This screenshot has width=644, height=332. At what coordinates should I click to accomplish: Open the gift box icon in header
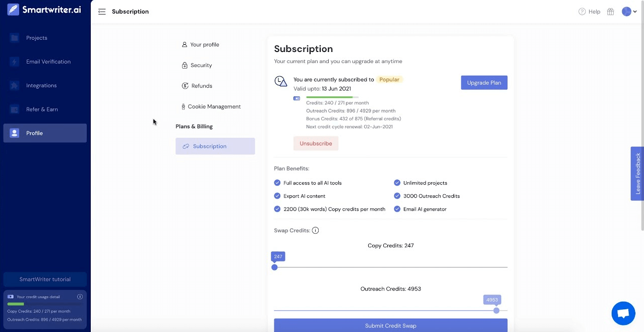click(x=610, y=12)
